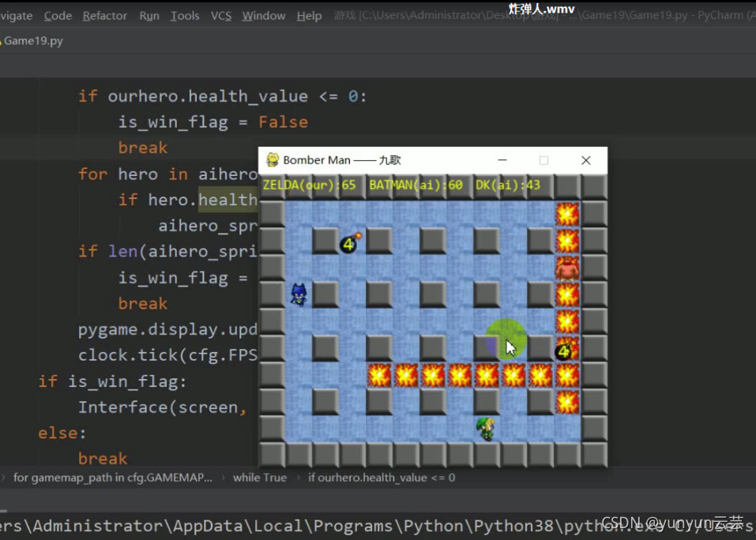Open the Code menu
756x540 pixels.
point(58,16)
